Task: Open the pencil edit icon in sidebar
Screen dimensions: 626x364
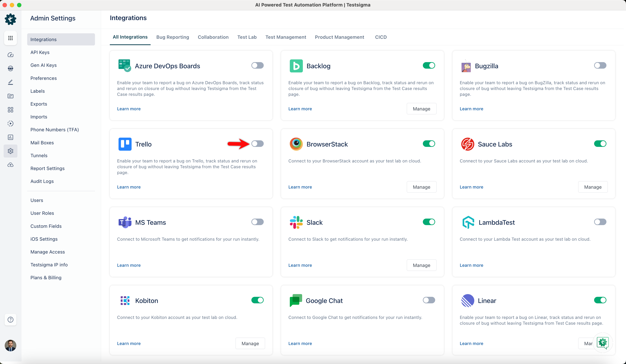Action: [x=11, y=82]
